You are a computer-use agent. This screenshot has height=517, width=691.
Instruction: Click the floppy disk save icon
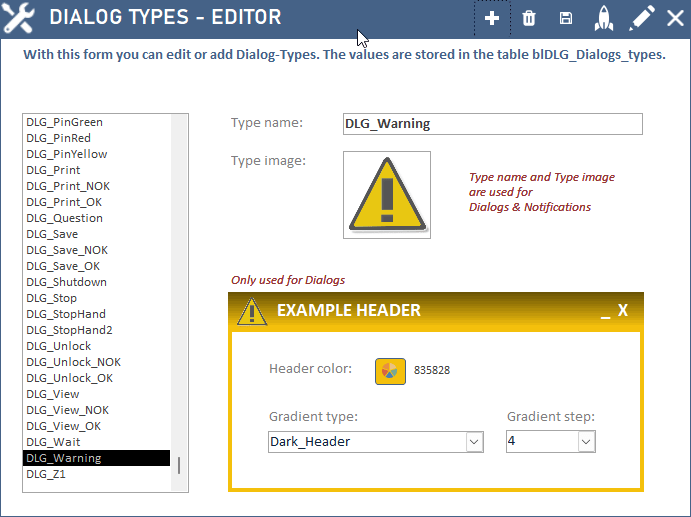[x=566, y=18]
